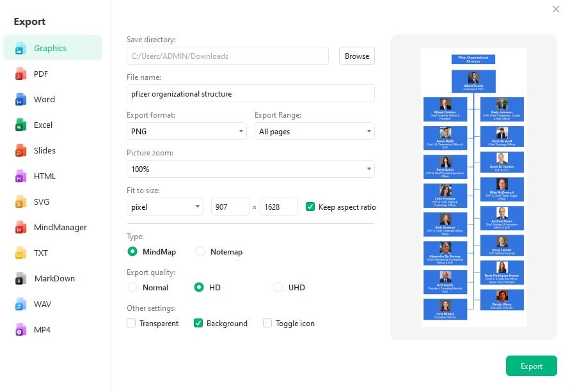This screenshot has width=570, height=392.
Task: Choose MindManager export label
Action: tap(60, 228)
